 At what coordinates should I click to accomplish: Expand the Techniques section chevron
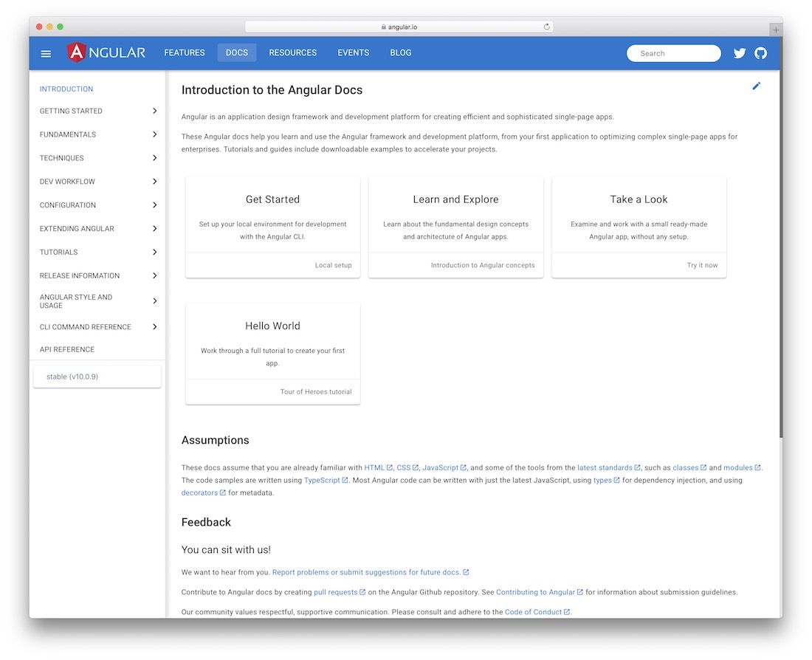point(154,157)
